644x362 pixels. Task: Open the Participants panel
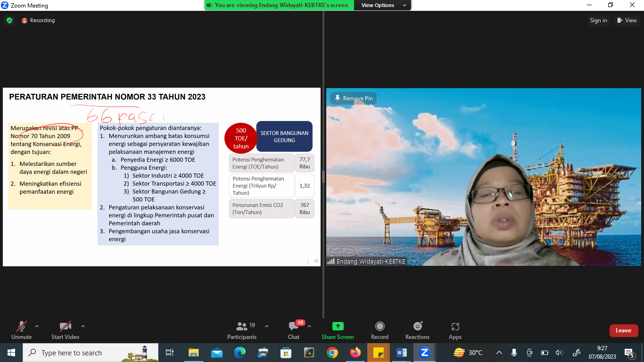[242, 330]
